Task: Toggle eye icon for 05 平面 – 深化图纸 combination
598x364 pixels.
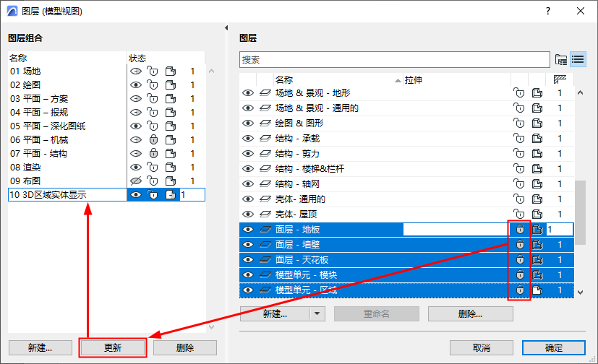Action: point(136,126)
